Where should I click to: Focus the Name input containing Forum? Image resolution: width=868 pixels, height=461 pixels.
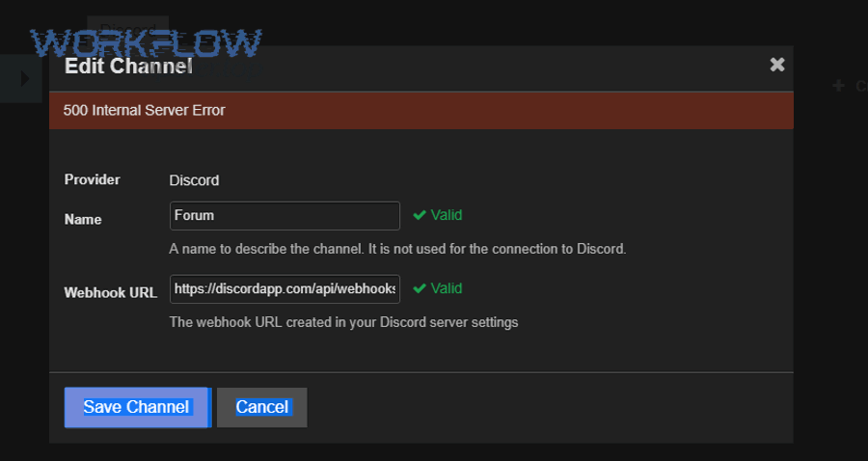[x=285, y=216]
